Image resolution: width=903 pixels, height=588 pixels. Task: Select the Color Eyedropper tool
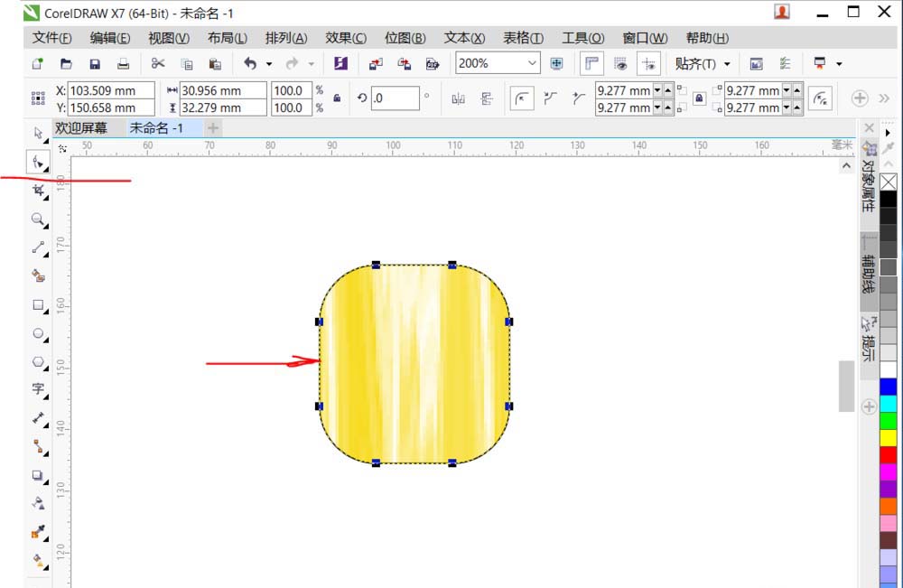click(38, 532)
